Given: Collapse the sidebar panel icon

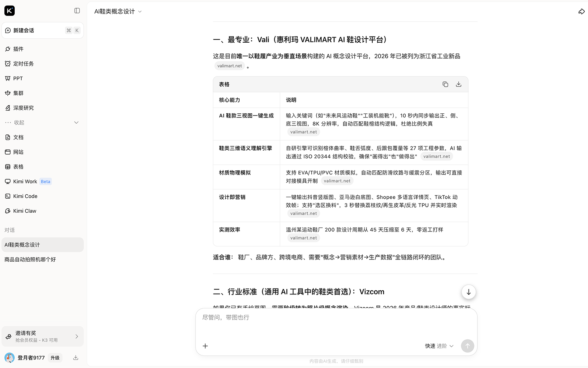Looking at the screenshot, I should click(77, 11).
